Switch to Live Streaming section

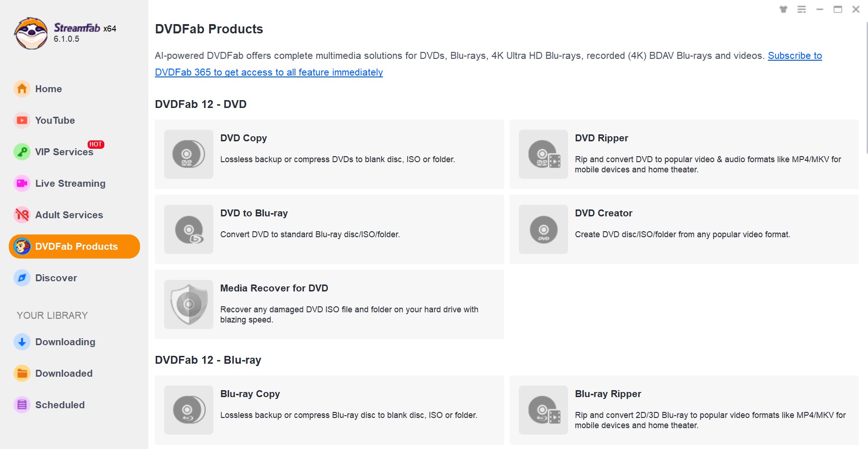click(x=74, y=183)
